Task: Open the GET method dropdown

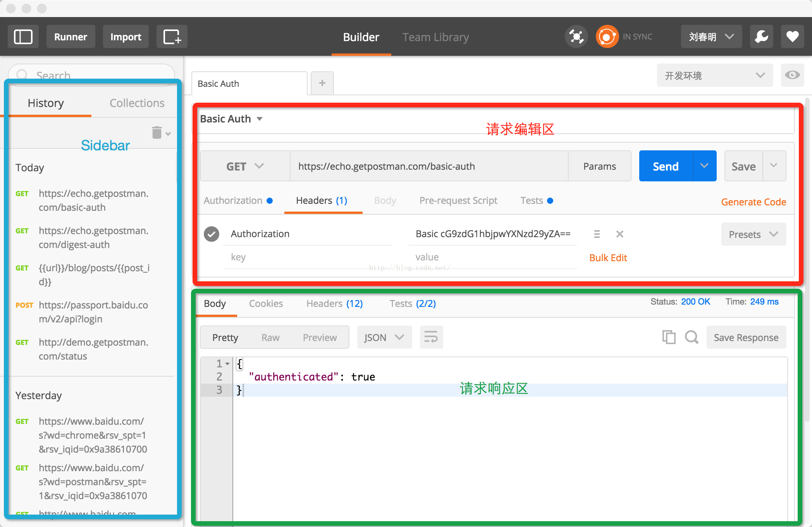Action: point(245,166)
